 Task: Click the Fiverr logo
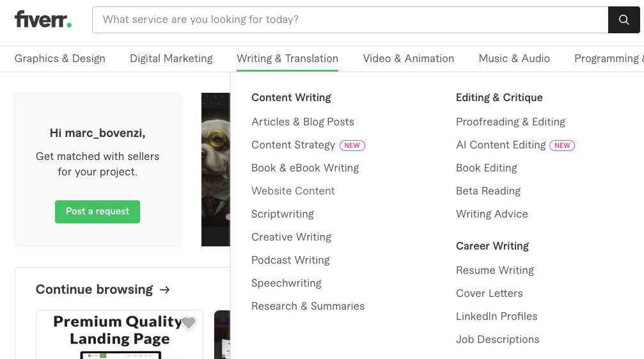pos(43,19)
